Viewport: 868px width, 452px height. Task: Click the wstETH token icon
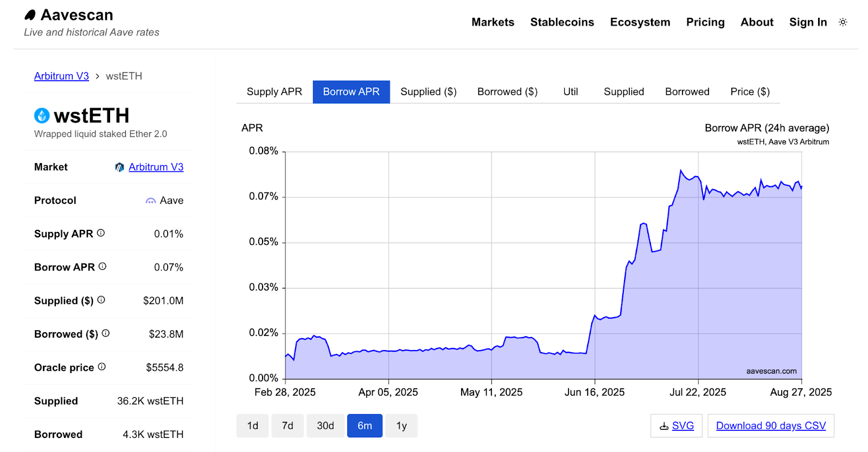pos(42,115)
